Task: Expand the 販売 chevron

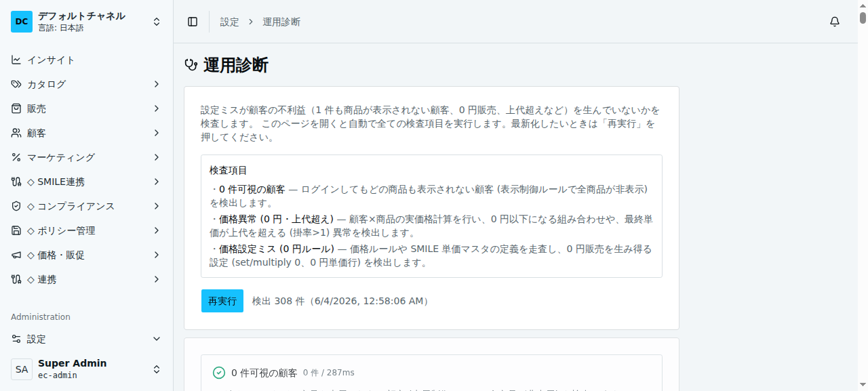Action: 157,108
